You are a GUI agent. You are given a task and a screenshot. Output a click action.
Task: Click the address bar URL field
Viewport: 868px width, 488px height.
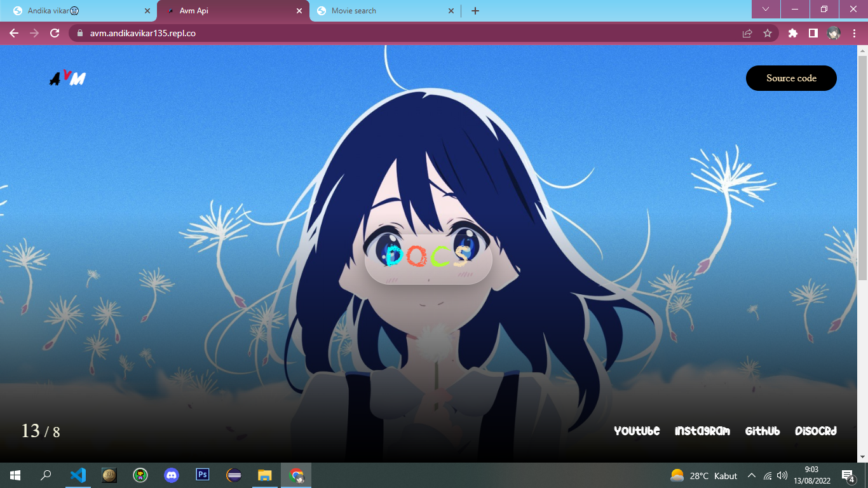[x=381, y=33]
